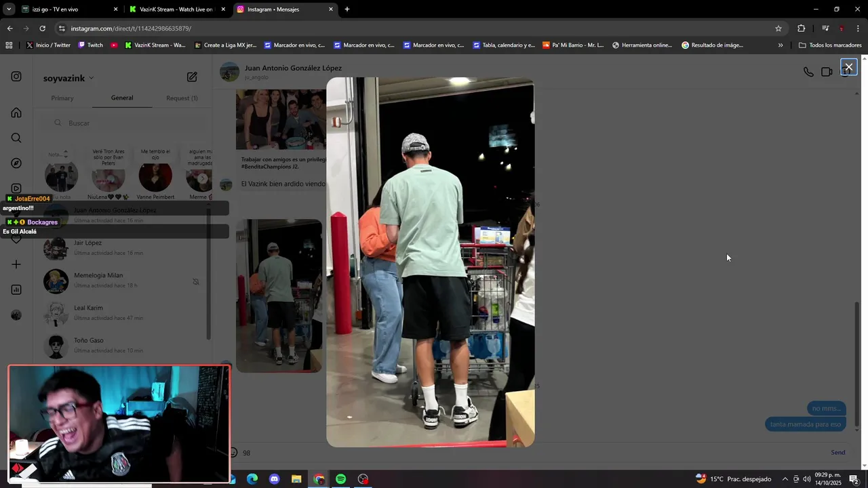Open Instagram search in sidebar

pos(16,138)
